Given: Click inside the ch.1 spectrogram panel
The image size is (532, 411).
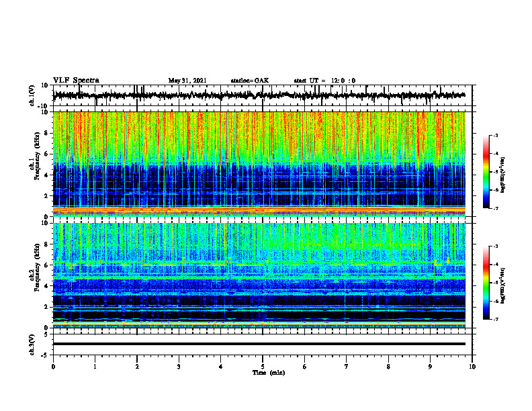Looking at the screenshot, I should point(259,164).
